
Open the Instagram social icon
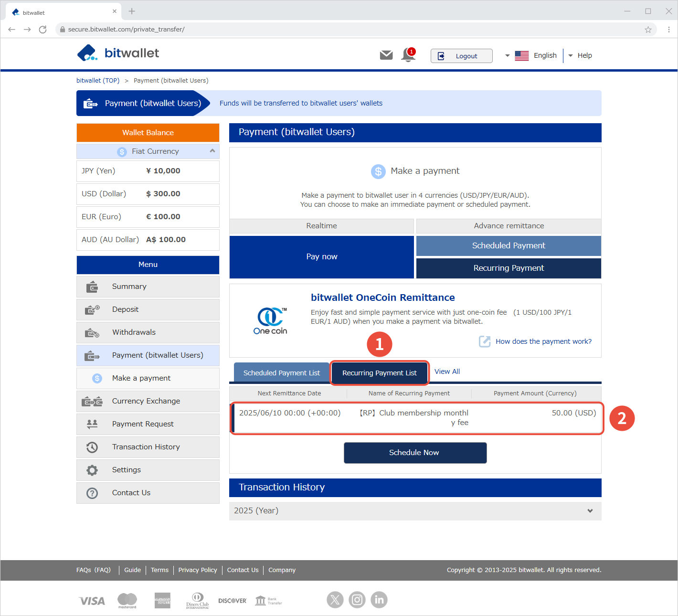tap(357, 600)
